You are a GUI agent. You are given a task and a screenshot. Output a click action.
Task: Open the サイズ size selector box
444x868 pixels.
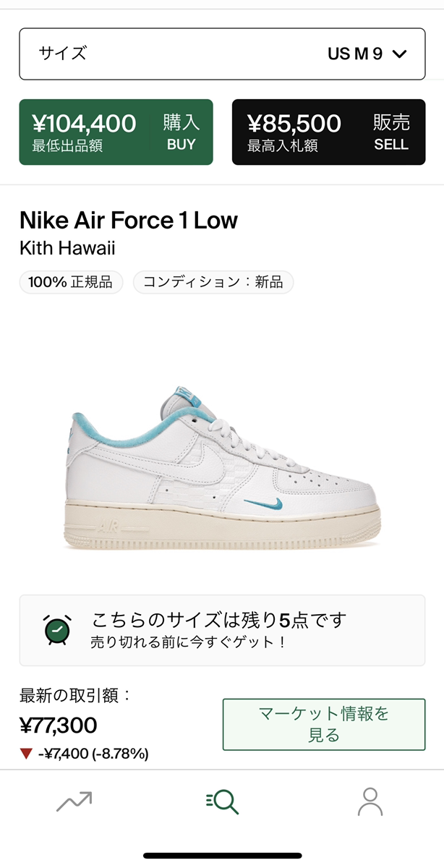(222, 54)
